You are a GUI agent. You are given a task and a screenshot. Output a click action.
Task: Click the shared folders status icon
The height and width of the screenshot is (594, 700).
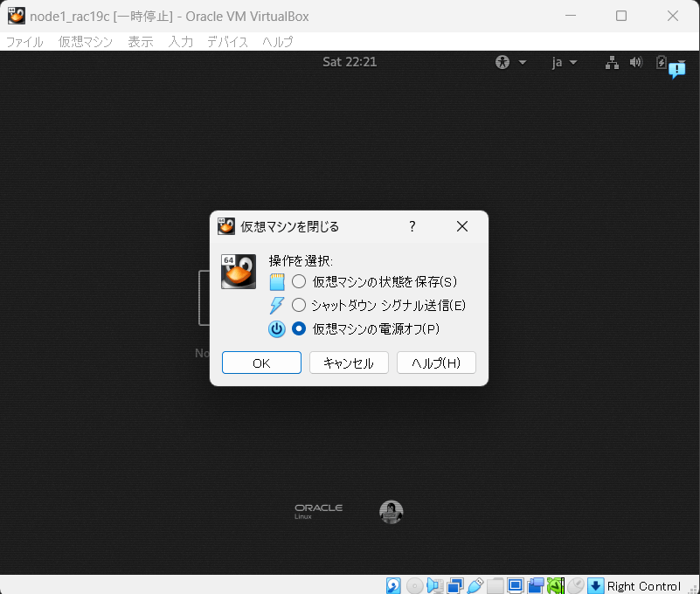[x=496, y=585]
